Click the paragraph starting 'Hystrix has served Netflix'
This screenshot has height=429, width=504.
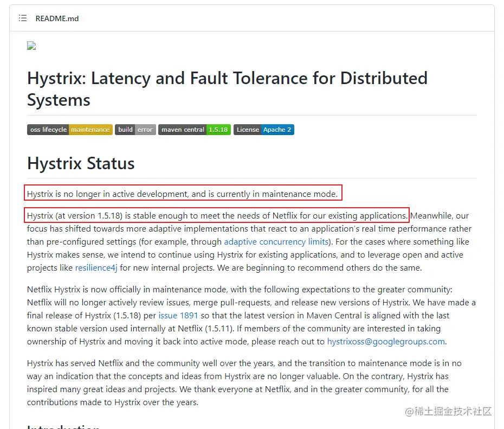(244, 383)
